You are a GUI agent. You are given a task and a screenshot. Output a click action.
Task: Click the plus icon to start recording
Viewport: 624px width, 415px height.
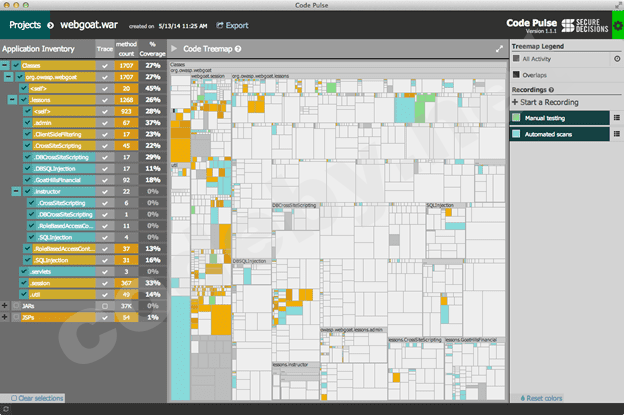point(515,102)
